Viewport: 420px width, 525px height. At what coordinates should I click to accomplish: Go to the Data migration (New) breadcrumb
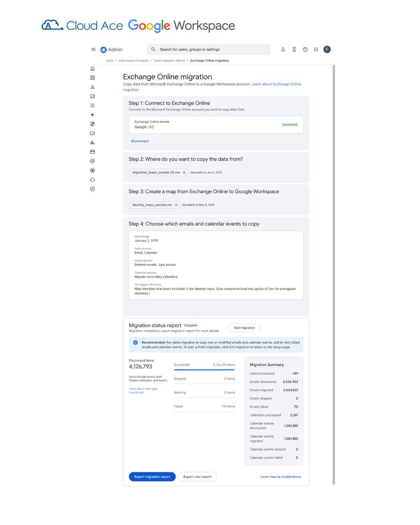click(x=169, y=61)
